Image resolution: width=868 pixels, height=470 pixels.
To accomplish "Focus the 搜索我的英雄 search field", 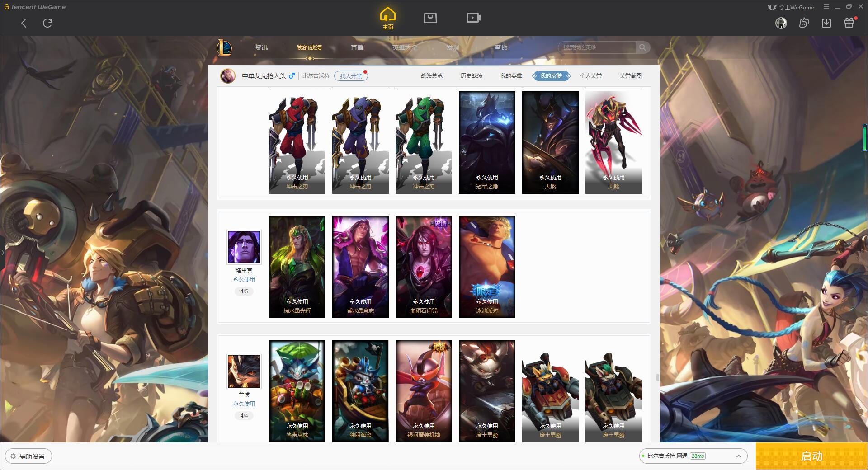I will pyautogui.click(x=598, y=47).
